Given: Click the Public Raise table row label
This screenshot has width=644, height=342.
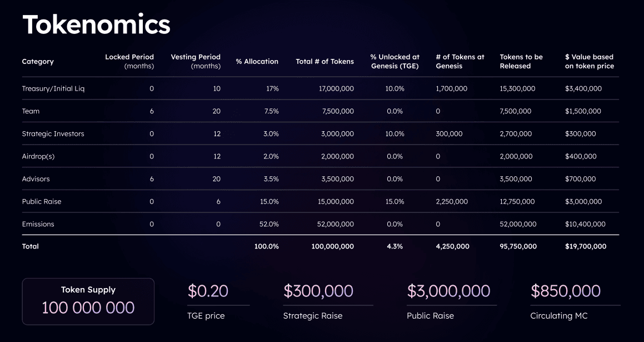Looking at the screenshot, I should click(42, 201).
